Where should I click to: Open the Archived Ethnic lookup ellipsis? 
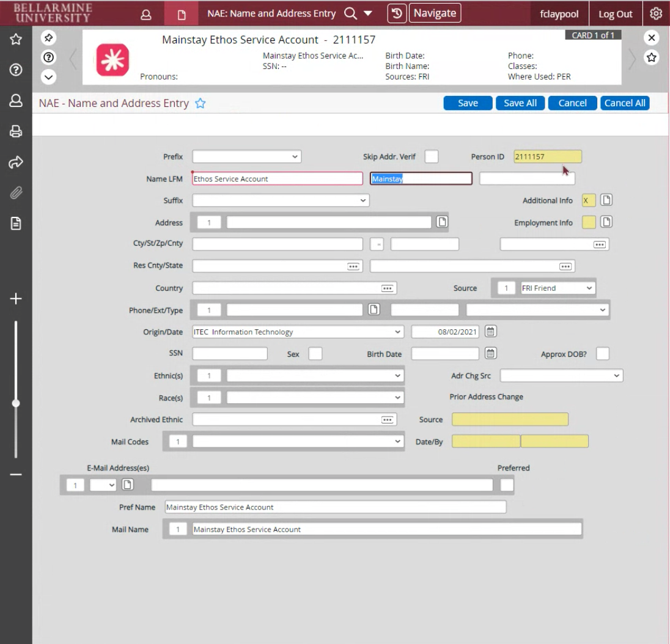point(387,420)
